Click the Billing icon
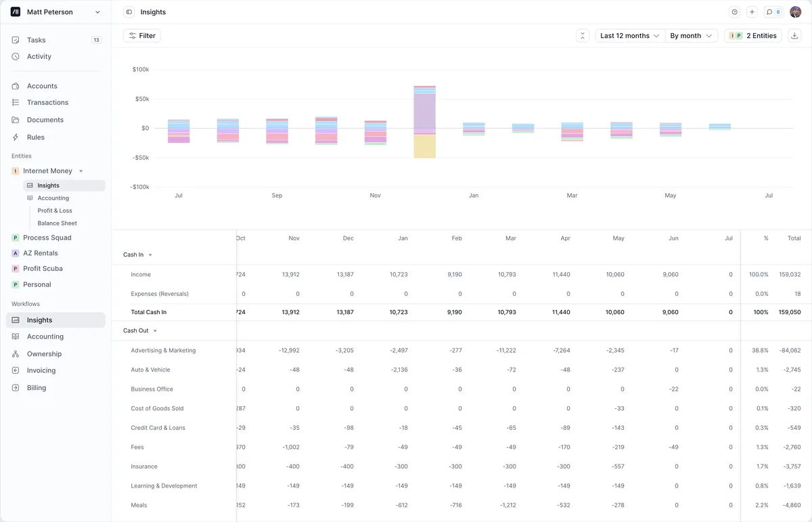812x522 pixels. coord(16,388)
